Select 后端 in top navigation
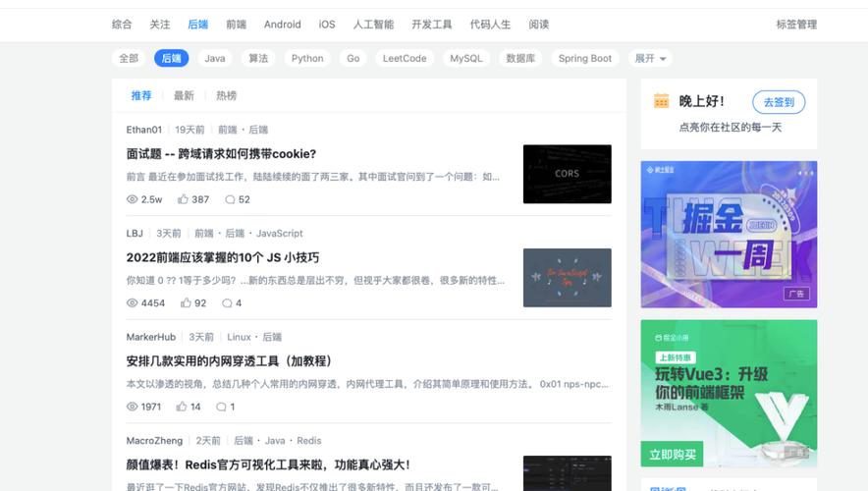Screen dimensions: 868x491 click(198, 25)
